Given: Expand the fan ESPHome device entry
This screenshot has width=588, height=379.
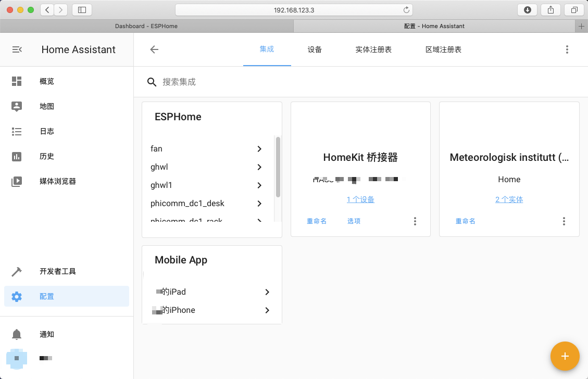Looking at the screenshot, I should click(x=259, y=149).
